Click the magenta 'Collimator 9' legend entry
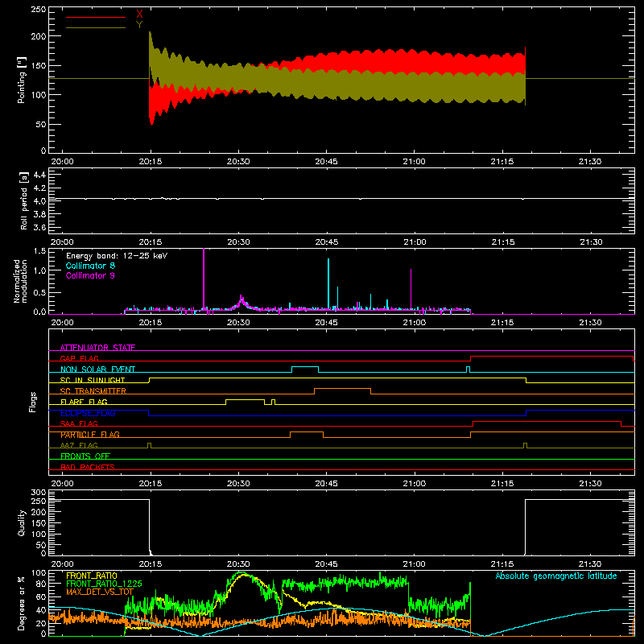 pyautogui.click(x=90, y=275)
